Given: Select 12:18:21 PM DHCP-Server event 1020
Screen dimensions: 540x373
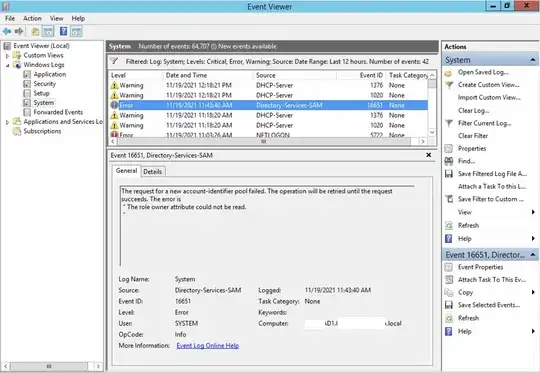Looking at the screenshot, I should click(x=269, y=95).
